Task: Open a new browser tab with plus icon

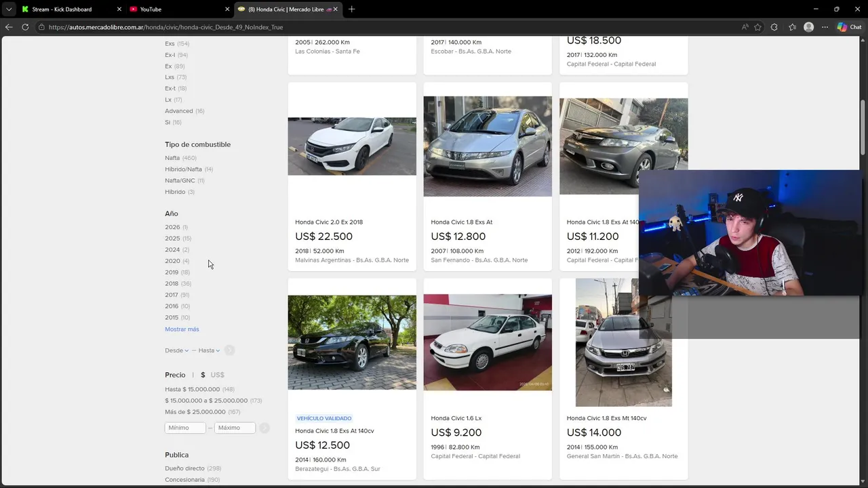Action: coord(351,9)
